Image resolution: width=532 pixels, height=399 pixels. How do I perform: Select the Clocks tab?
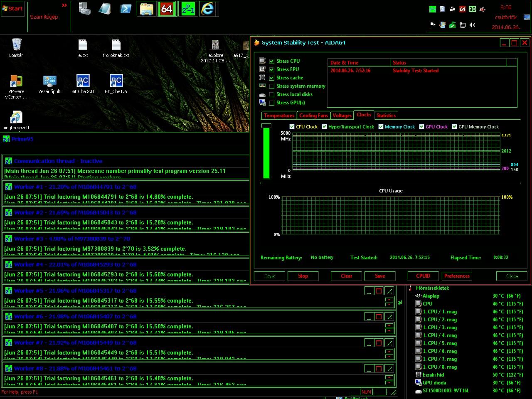pyautogui.click(x=364, y=115)
